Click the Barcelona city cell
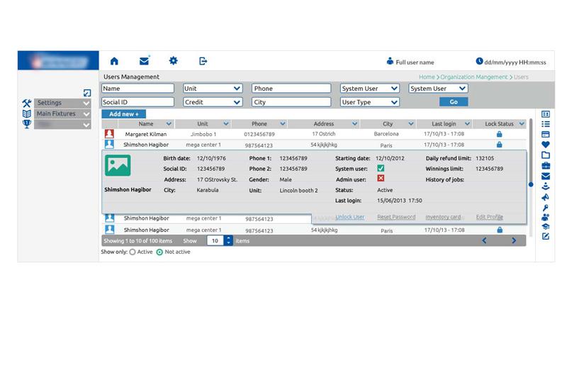Image resolution: width=567 pixels, height=392 pixels. (x=386, y=134)
